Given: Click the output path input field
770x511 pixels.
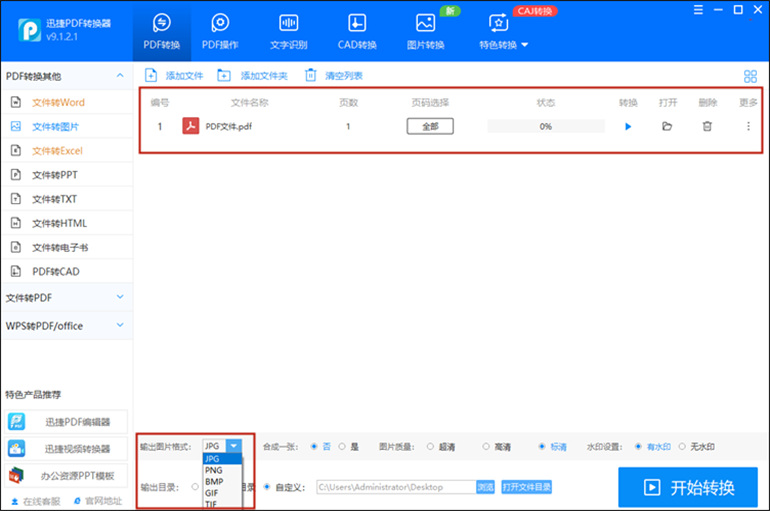Looking at the screenshot, I should 396,487.
